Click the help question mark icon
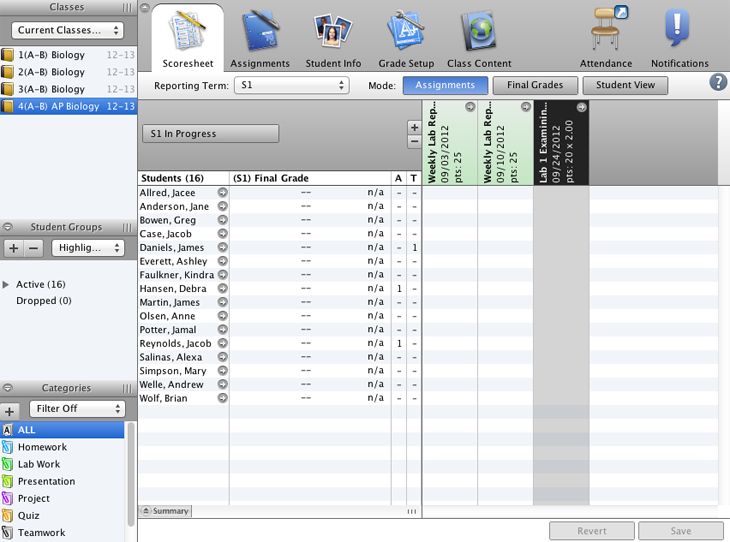730x542 pixels. tap(718, 83)
